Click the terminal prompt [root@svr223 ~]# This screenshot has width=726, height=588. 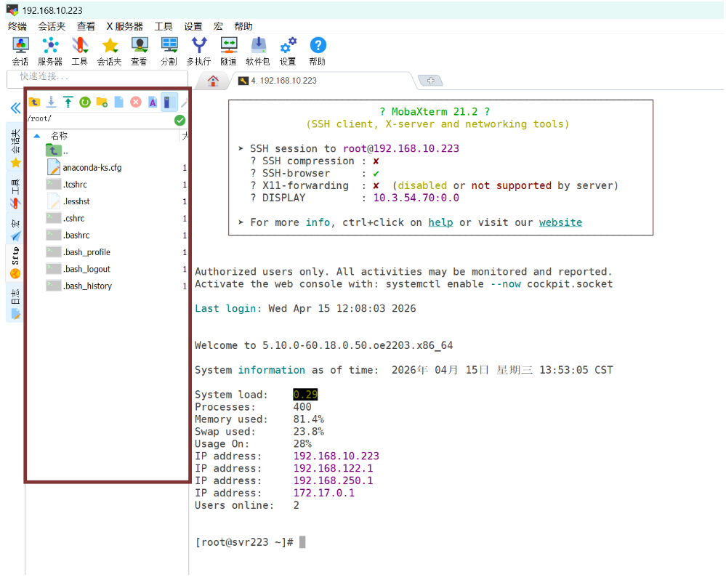click(244, 542)
